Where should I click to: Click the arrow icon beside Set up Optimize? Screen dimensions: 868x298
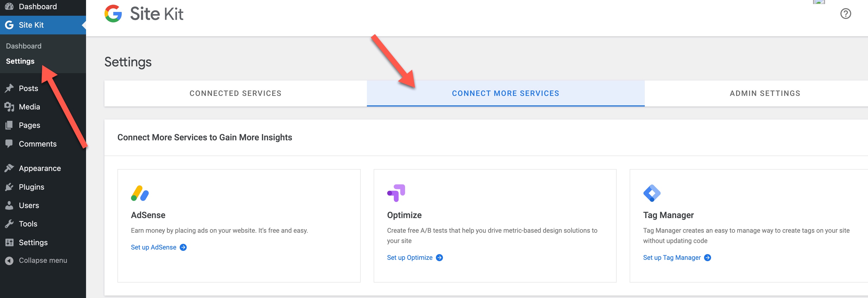click(439, 258)
